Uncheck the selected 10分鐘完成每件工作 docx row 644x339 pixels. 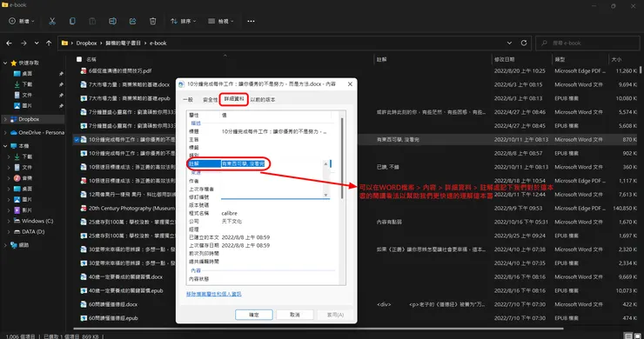[x=77, y=140]
